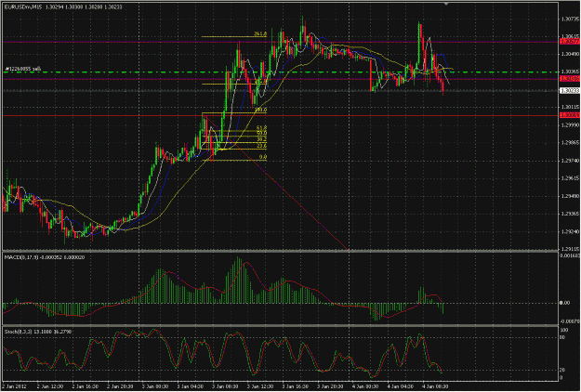
Task: Click the 1.29490 value on the price axis
Action: pos(570,196)
